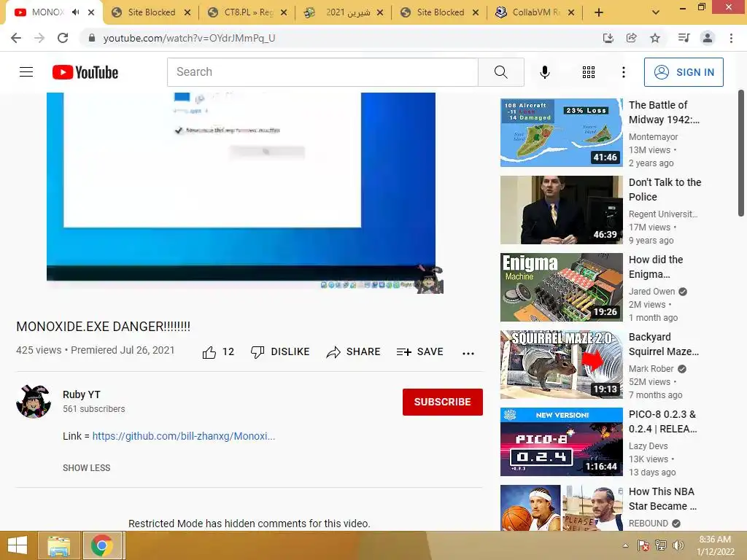This screenshot has height=560, width=747.
Task: Click the install app icon in address bar
Action: (x=608, y=38)
